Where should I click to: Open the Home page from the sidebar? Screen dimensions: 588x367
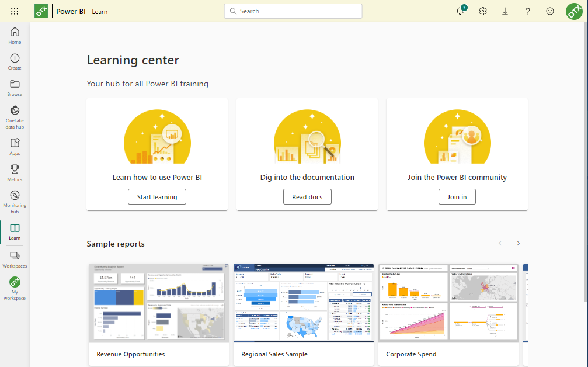tap(14, 35)
